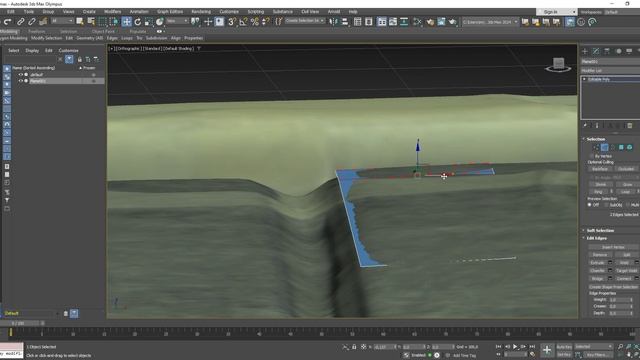Screen dimensions: 640x360
Task: Click the Select and Place icon
Action: (x=160, y=22)
